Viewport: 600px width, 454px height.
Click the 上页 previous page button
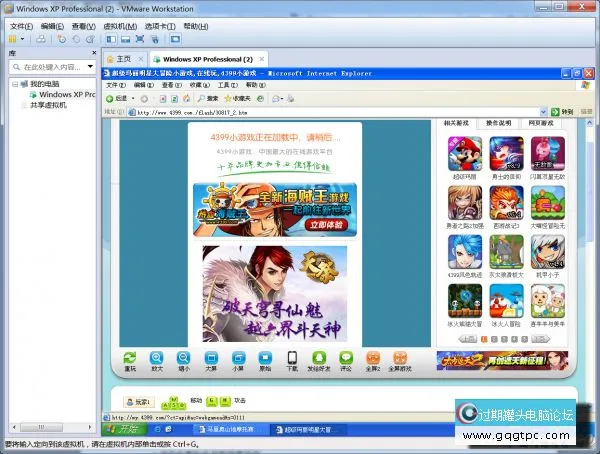[468, 339]
